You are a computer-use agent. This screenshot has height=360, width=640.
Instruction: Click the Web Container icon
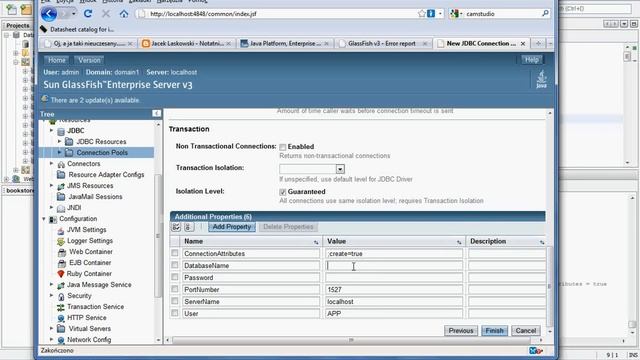tap(62, 252)
